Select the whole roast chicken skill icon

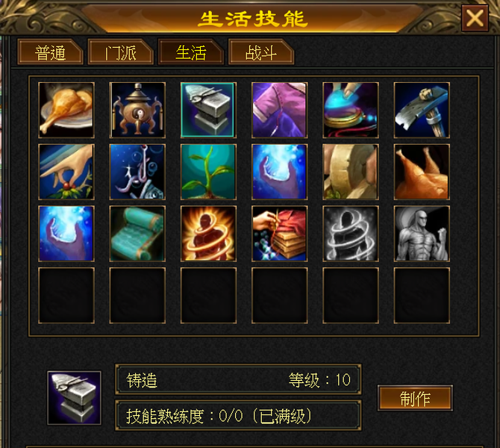coord(422,172)
